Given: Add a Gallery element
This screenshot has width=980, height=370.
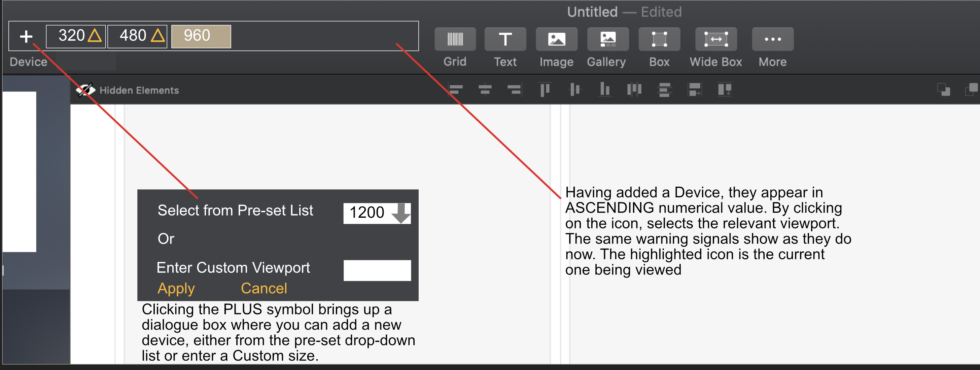Looking at the screenshot, I should tap(607, 39).
